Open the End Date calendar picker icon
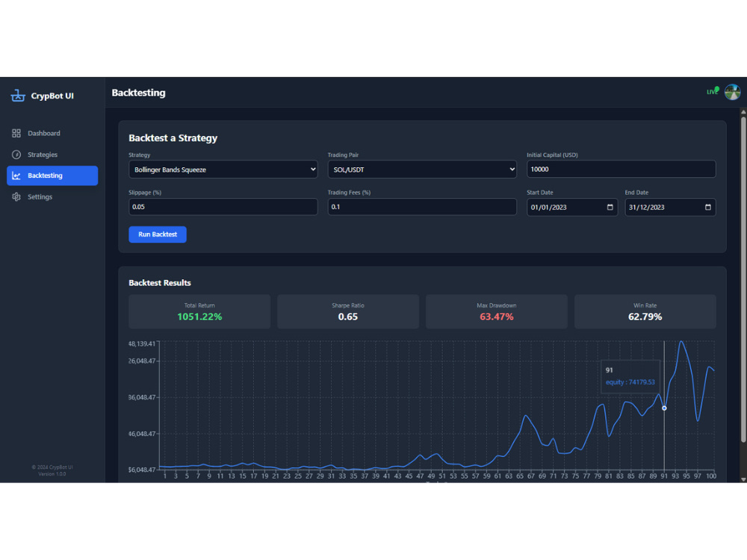 click(x=708, y=207)
